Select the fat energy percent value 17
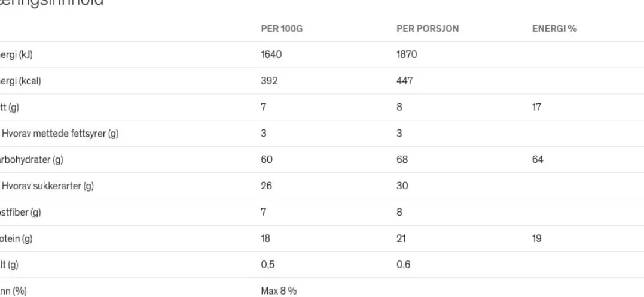This screenshot has width=644, height=297. [536, 107]
